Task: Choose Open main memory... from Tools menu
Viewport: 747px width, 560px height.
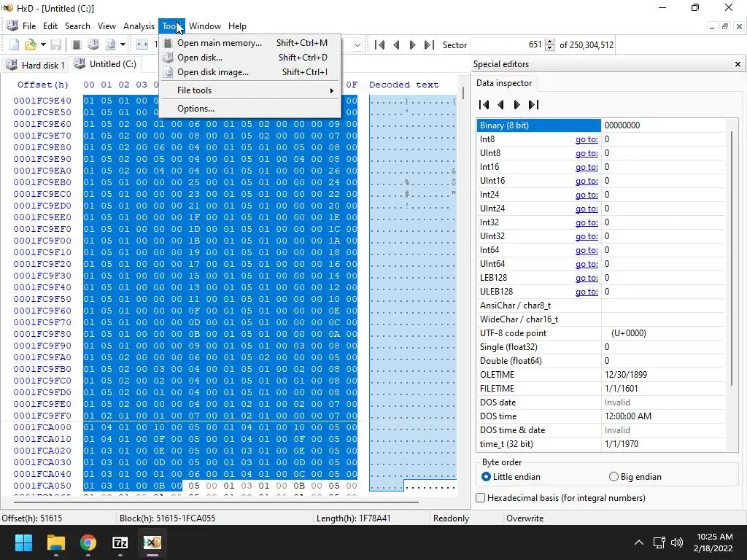Action: point(250,43)
